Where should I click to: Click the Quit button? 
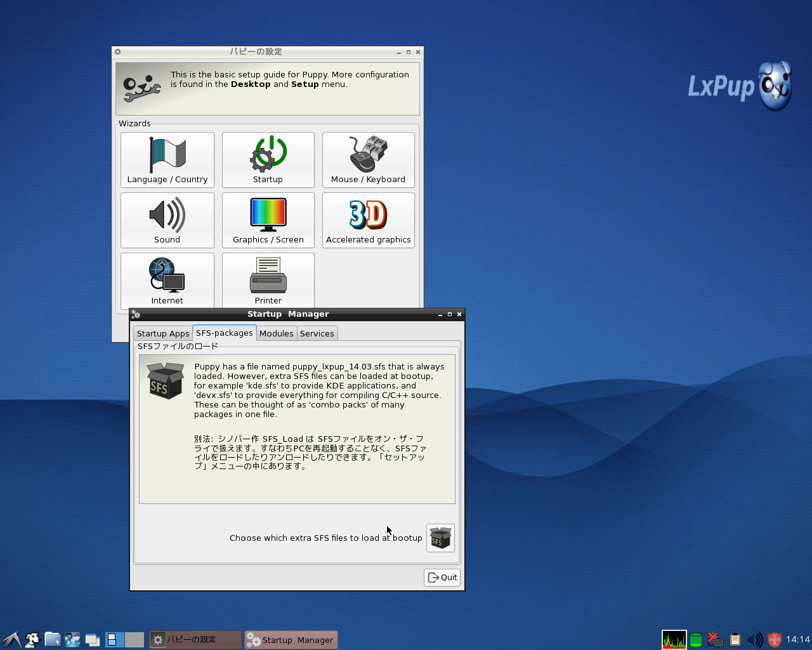[x=442, y=578]
